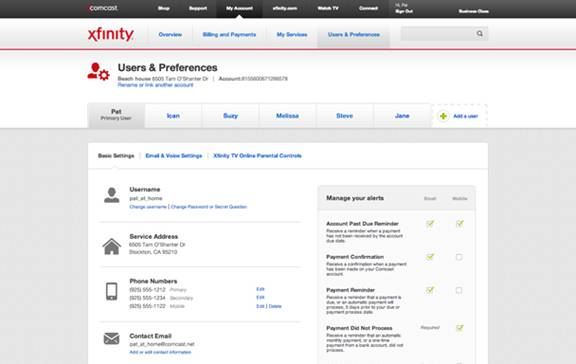Toggle Mobile for Payment Did Not Process
This screenshot has width=576, height=364.
click(459, 328)
